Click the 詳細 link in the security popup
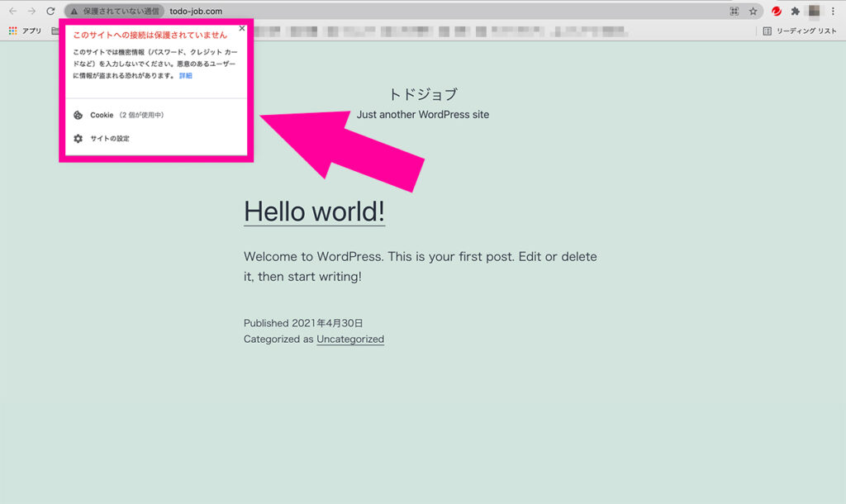Screen dimensions: 846x504 pyautogui.click(x=186, y=75)
